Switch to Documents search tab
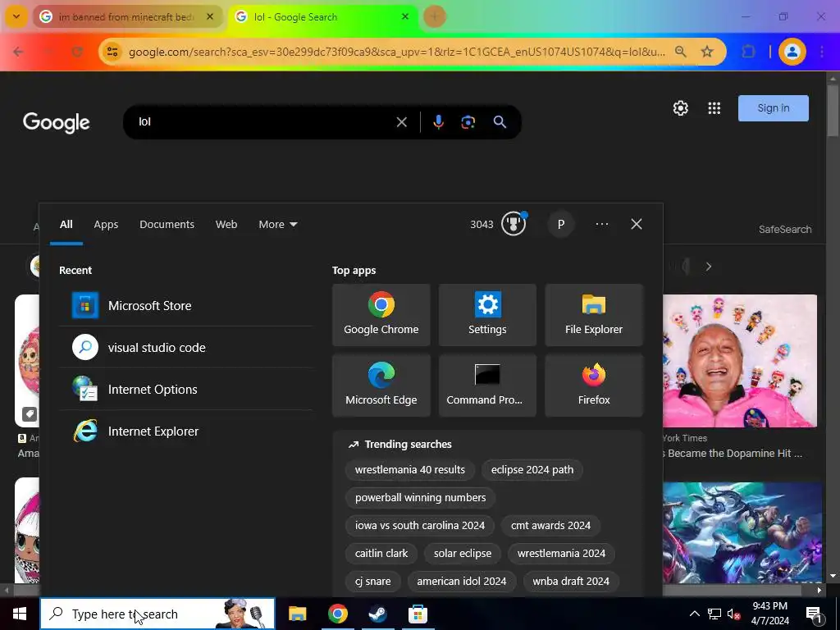The width and height of the screenshot is (840, 630). point(167,225)
